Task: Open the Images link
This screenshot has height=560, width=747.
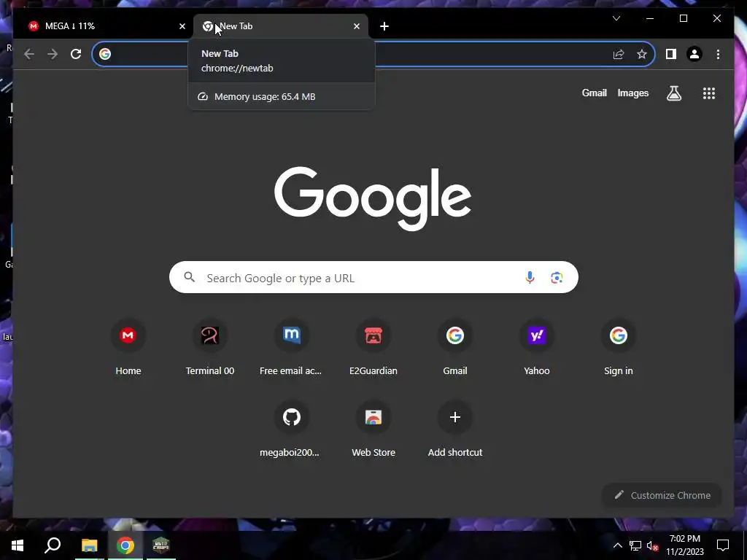Action: tap(632, 93)
